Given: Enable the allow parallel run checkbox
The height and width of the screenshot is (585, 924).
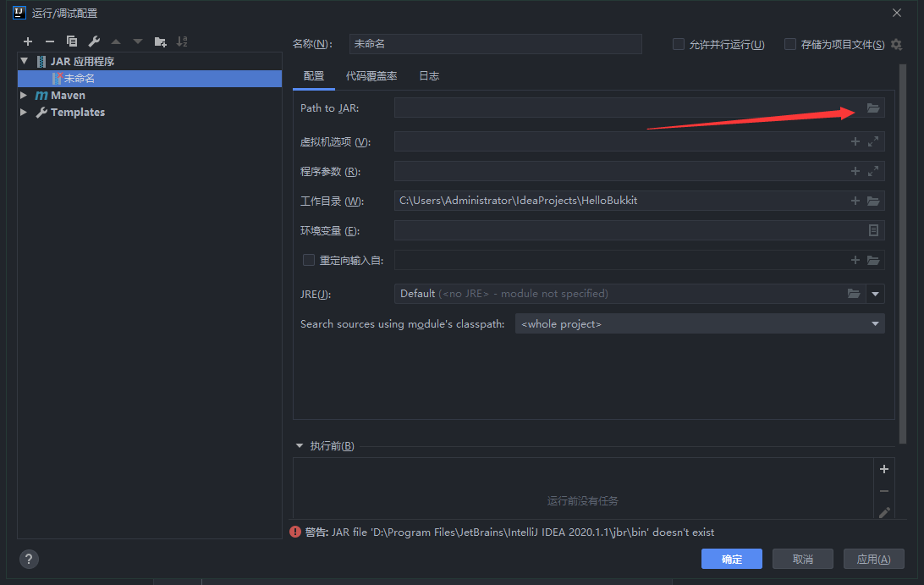Looking at the screenshot, I should tap(679, 44).
